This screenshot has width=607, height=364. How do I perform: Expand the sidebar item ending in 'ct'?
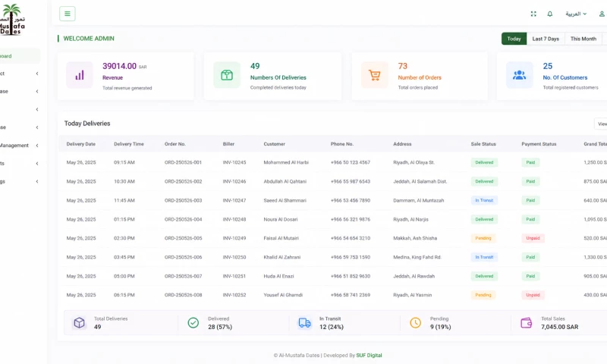point(20,74)
